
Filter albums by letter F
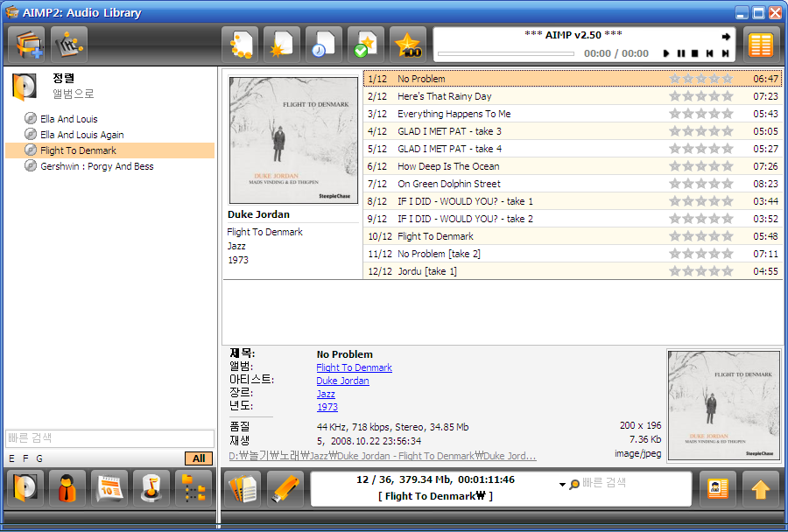[x=25, y=458]
